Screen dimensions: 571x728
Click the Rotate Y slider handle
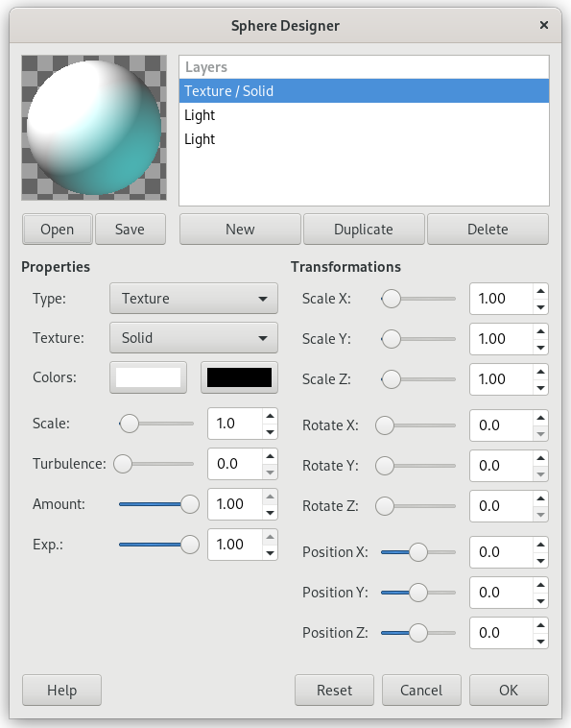(385, 466)
